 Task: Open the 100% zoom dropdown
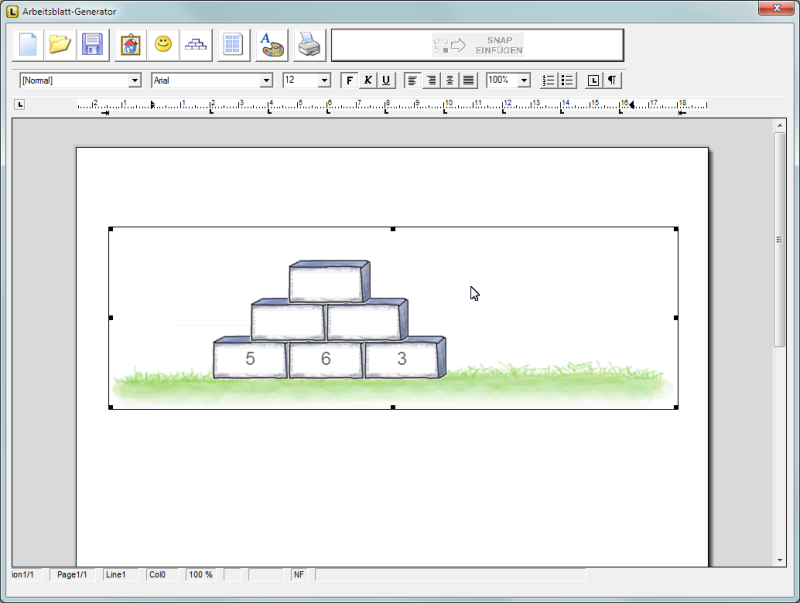pos(524,80)
